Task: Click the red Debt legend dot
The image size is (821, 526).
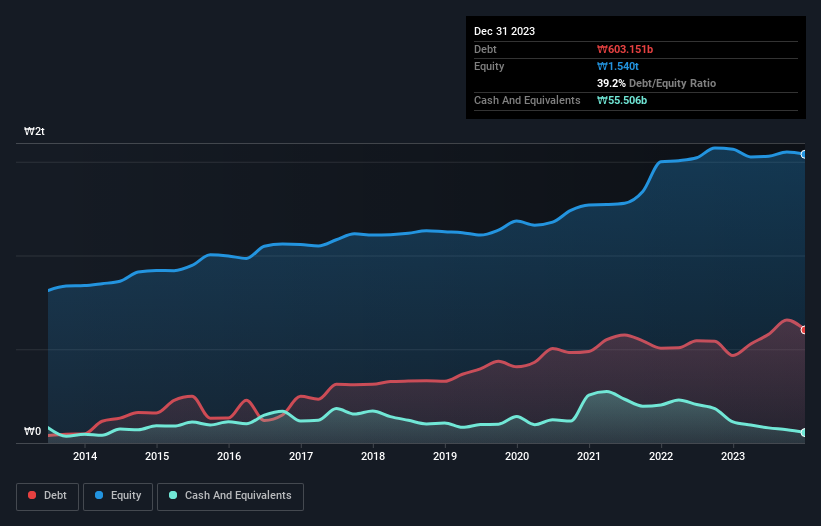Action: pyautogui.click(x=32, y=495)
